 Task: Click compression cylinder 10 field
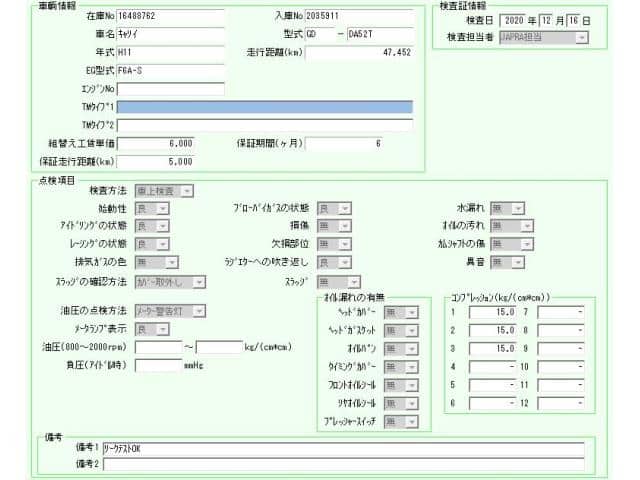(561, 367)
